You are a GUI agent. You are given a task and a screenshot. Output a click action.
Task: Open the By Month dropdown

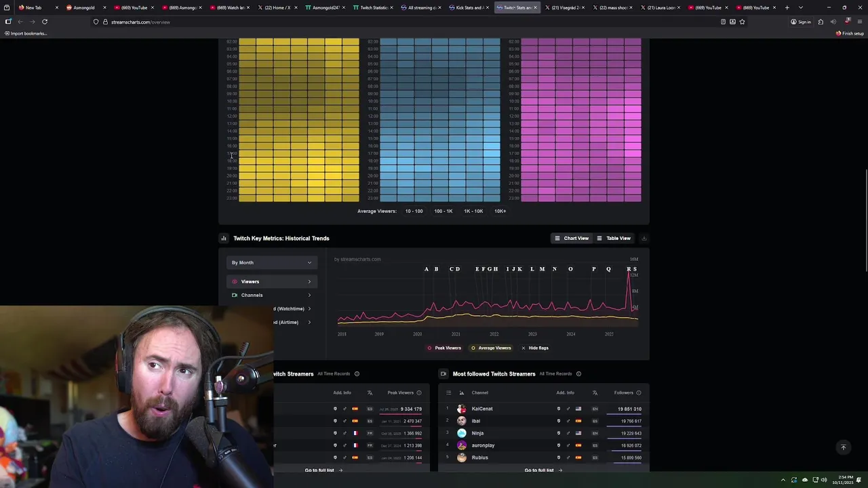pos(271,263)
